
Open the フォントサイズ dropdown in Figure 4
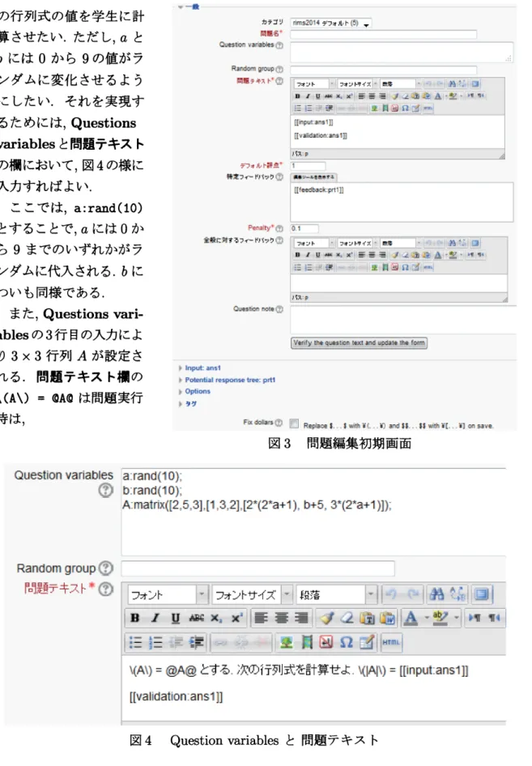pos(253,594)
